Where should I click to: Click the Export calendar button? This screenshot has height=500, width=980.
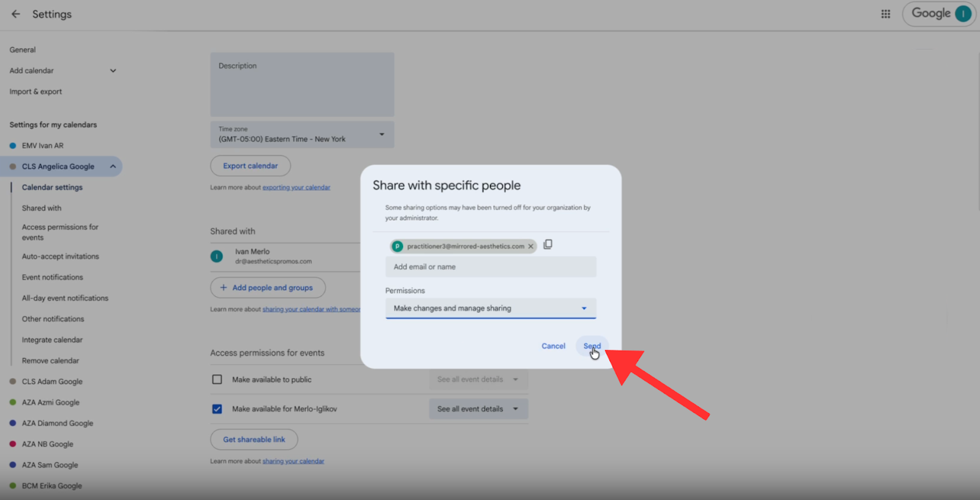(x=251, y=166)
